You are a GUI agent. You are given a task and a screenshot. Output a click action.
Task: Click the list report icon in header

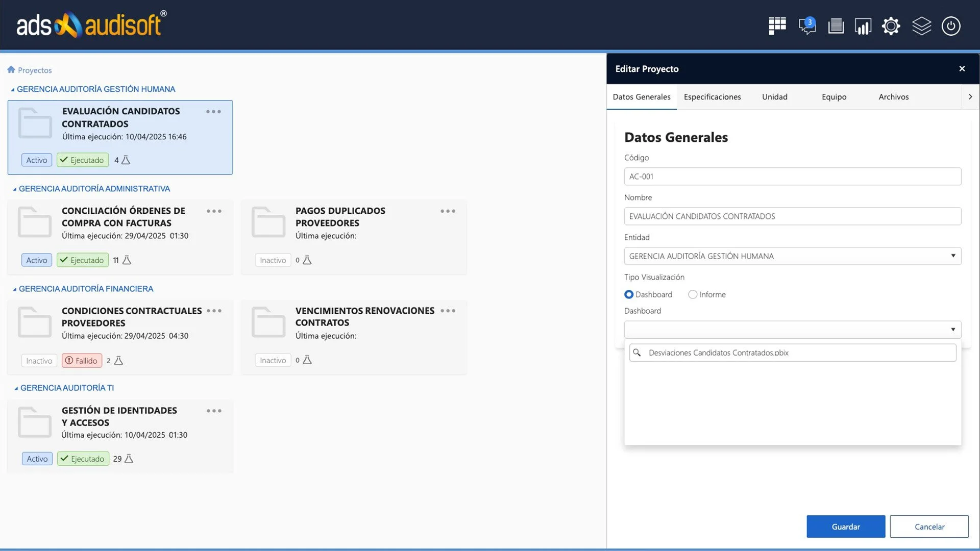click(836, 26)
